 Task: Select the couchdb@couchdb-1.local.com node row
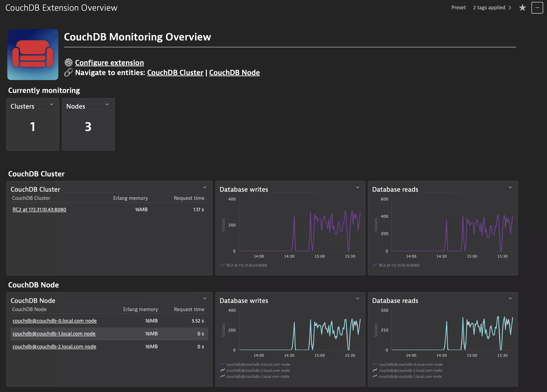pos(54,334)
